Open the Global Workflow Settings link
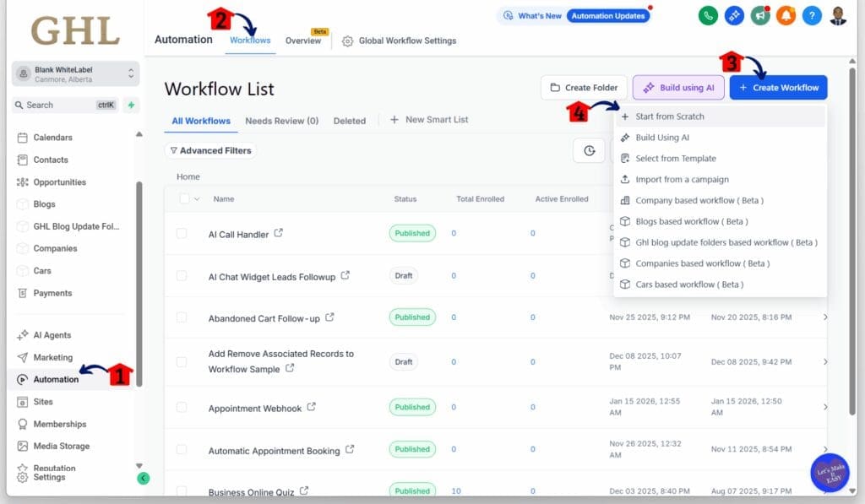 coord(407,40)
